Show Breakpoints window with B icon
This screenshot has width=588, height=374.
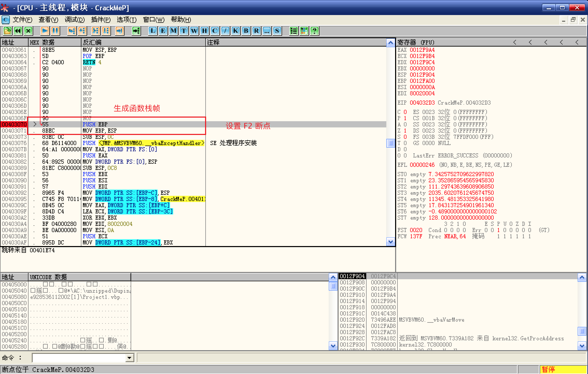tap(246, 31)
